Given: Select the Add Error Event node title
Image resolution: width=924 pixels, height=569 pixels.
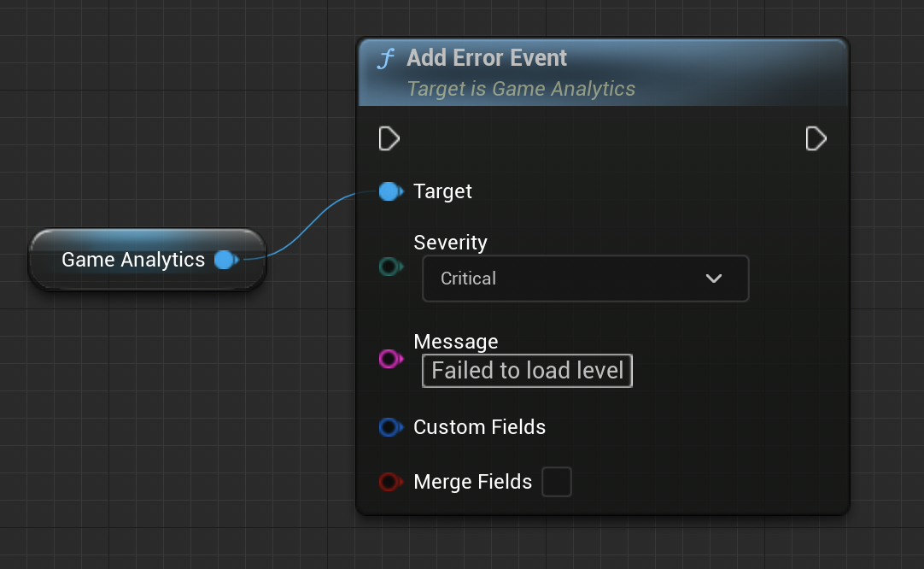Looking at the screenshot, I should [487, 58].
